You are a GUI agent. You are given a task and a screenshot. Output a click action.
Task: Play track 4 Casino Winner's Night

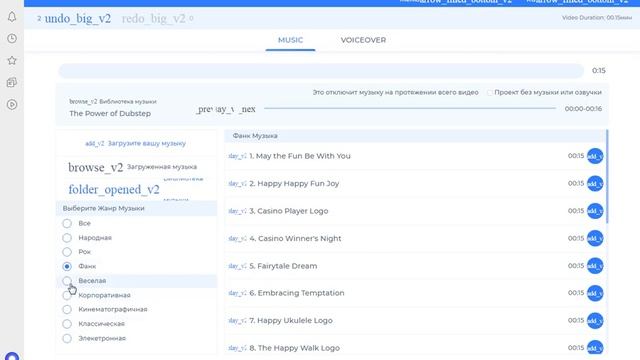pos(238,238)
